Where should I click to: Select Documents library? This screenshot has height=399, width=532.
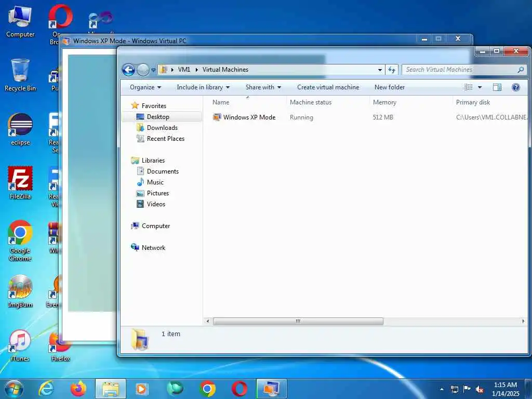[x=163, y=171]
